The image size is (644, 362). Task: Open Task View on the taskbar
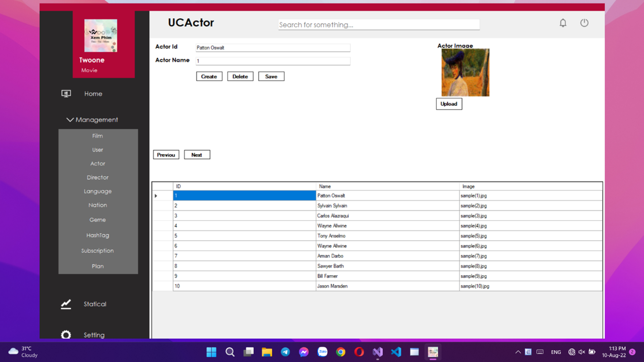pos(248,352)
